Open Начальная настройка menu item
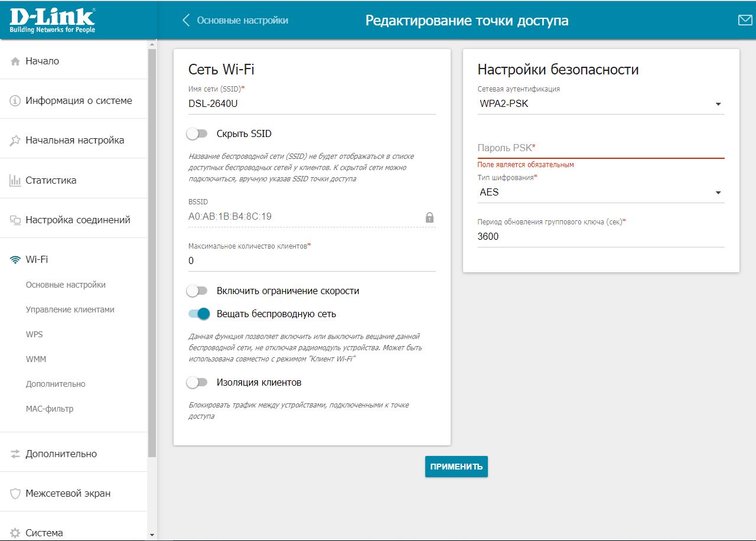 point(73,140)
